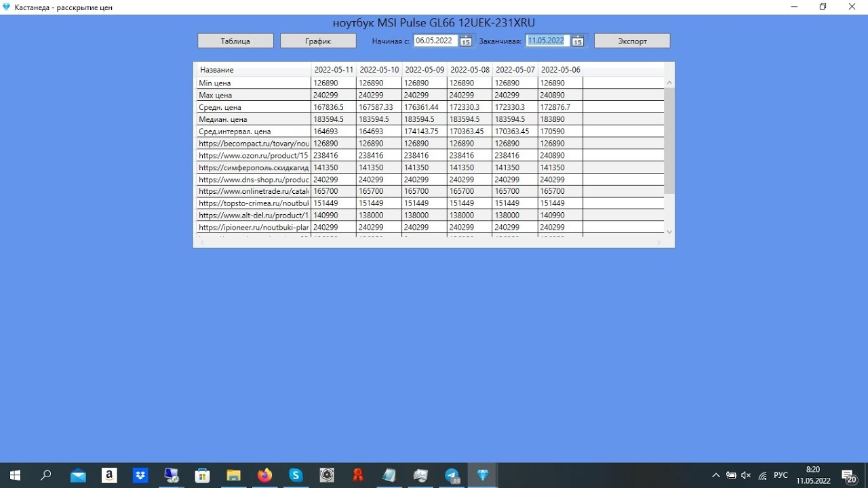
Task: Select the Сред.интервал. цена row label
Action: (x=235, y=131)
